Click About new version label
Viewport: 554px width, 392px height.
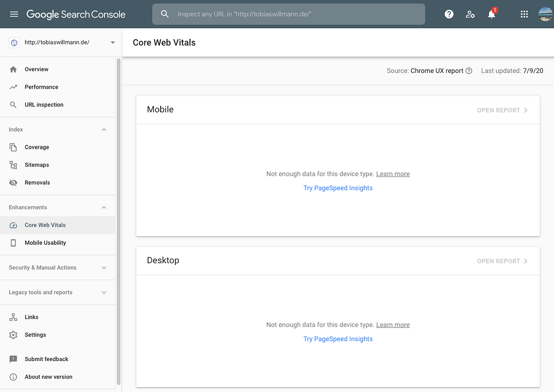click(48, 377)
